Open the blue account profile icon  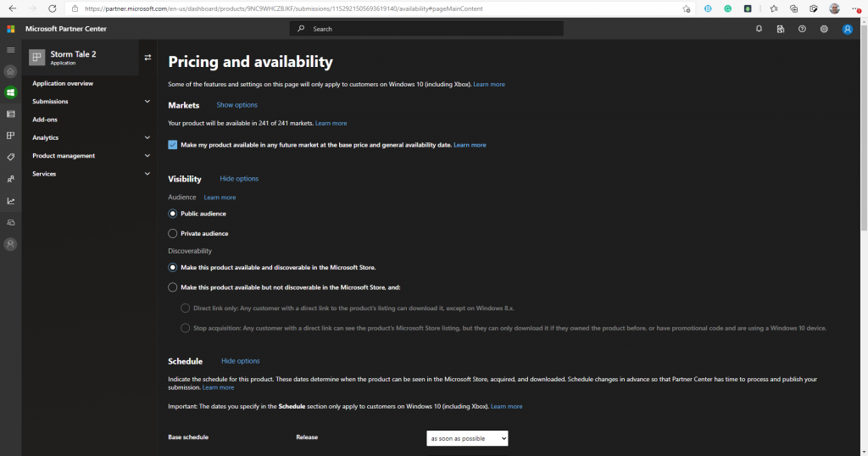(x=847, y=29)
